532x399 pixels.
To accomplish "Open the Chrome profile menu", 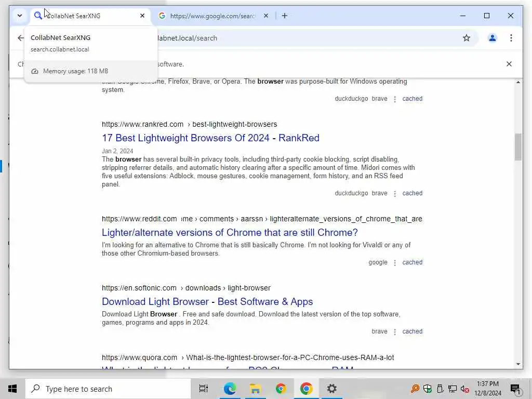I will click(493, 38).
